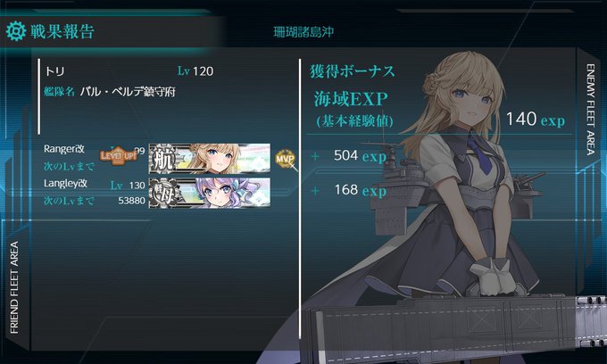Select the Langley改 ship banner portrait
Image resolution: width=607 pixels, height=364 pixels.
click(x=210, y=193)
